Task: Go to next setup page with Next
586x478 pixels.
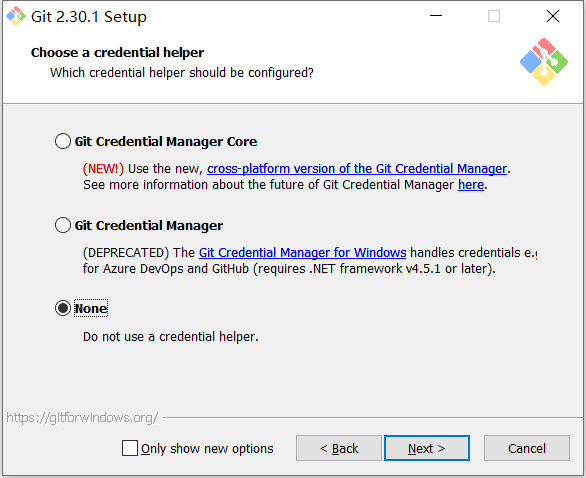Action: click(427, 448)
